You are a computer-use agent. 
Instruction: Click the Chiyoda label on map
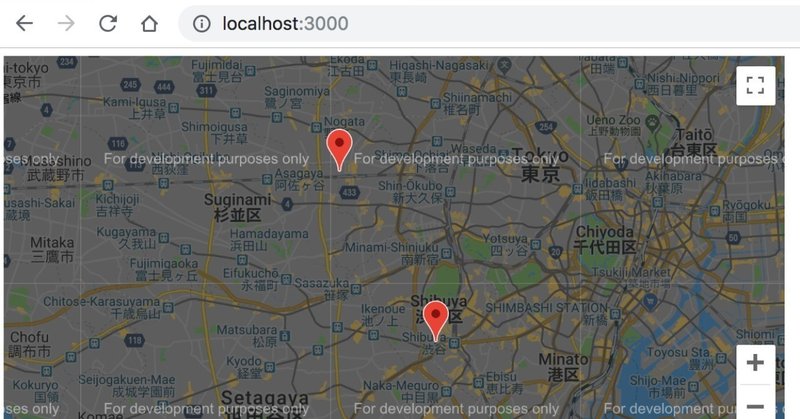point(605,239)
